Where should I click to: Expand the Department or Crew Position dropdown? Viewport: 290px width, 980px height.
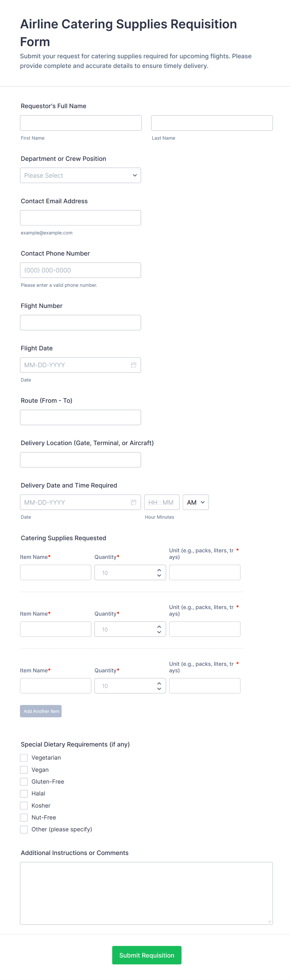80,175
